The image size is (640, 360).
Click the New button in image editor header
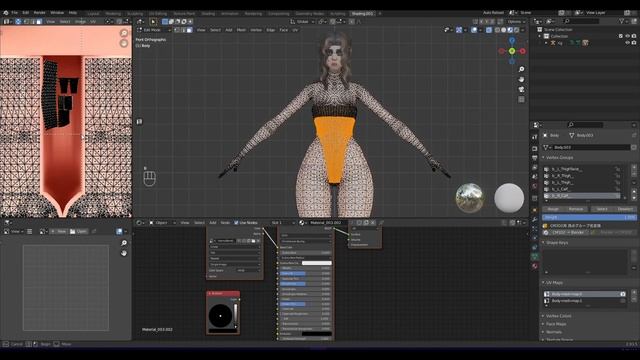point(58,231)
